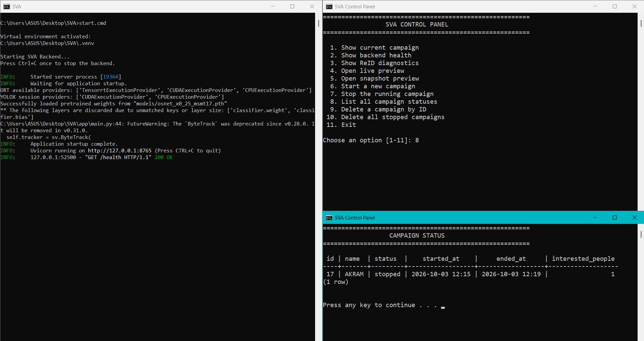Viewport: 644px width, 341px height.
Task: Click menu line "5. Open snapshot preview"
Action: (375, 79)
